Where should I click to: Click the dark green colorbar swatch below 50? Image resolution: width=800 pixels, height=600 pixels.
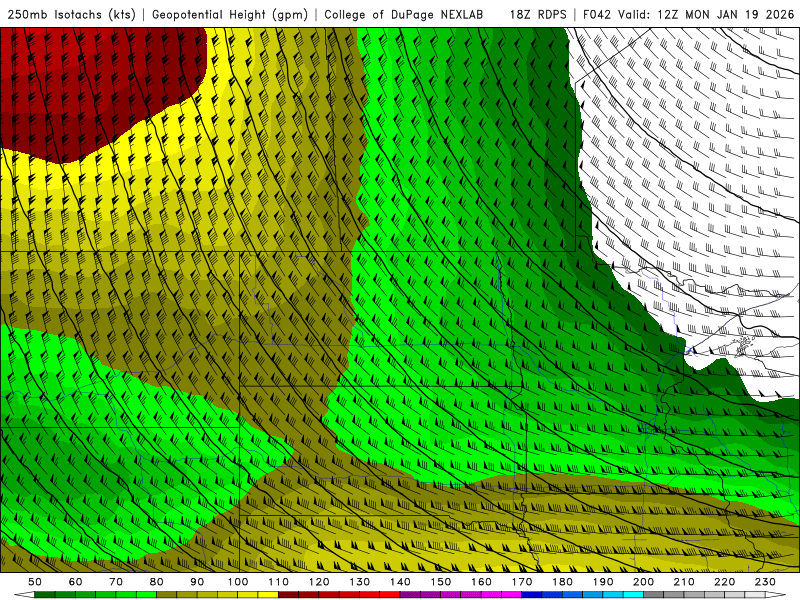pyautogui.click(x=45, y=595)
